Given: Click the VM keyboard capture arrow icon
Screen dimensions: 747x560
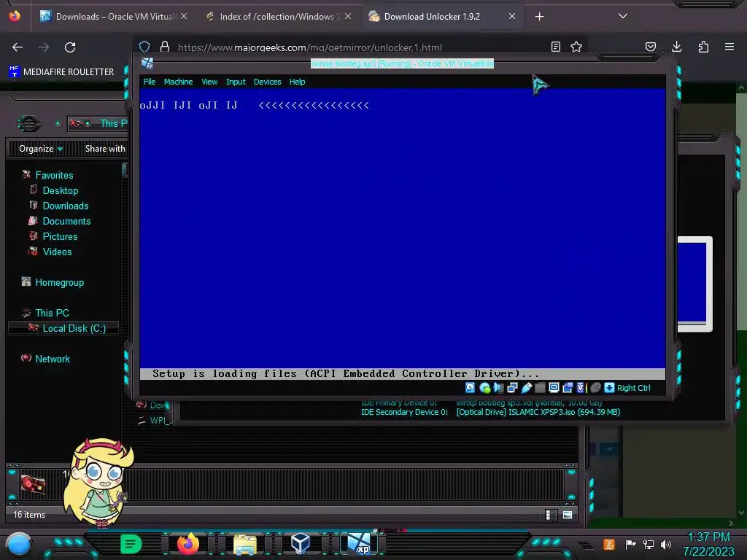Looking at the screenshot, I should 609,388.
